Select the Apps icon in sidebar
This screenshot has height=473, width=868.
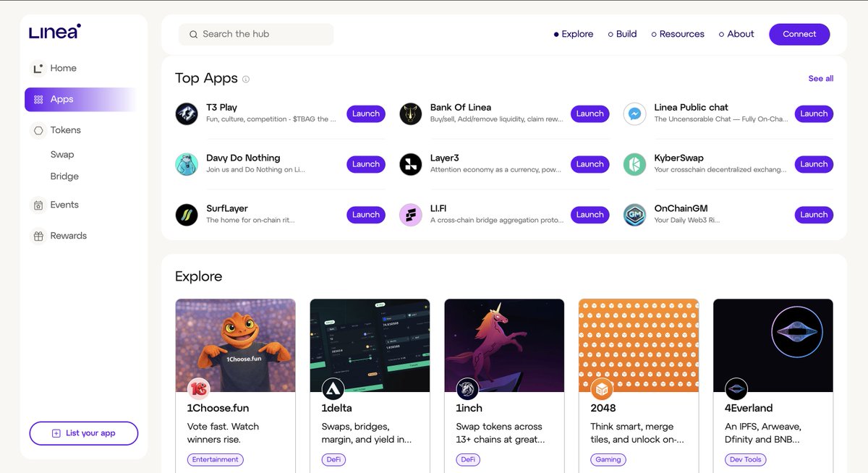38,99
